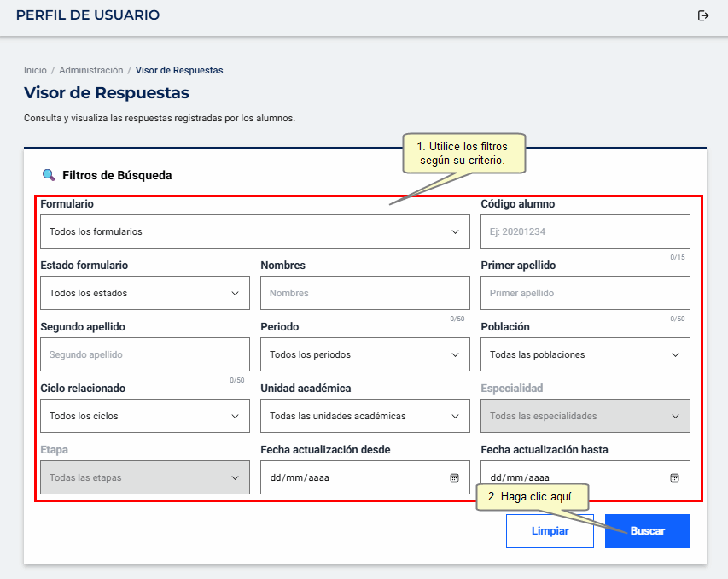The width and height of the screenshot is (728, 579).
Task: Open the Ciclo relacionado dropdown
Action: tap(145, 416)
